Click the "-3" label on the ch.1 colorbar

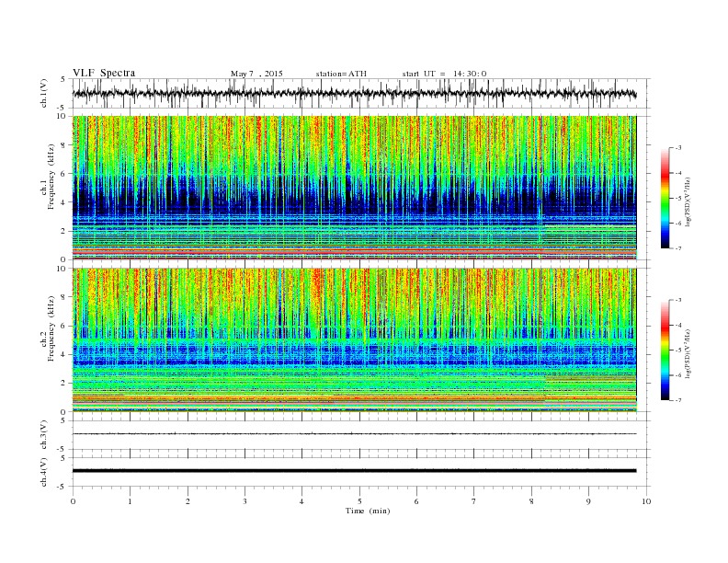click(677, 148)
